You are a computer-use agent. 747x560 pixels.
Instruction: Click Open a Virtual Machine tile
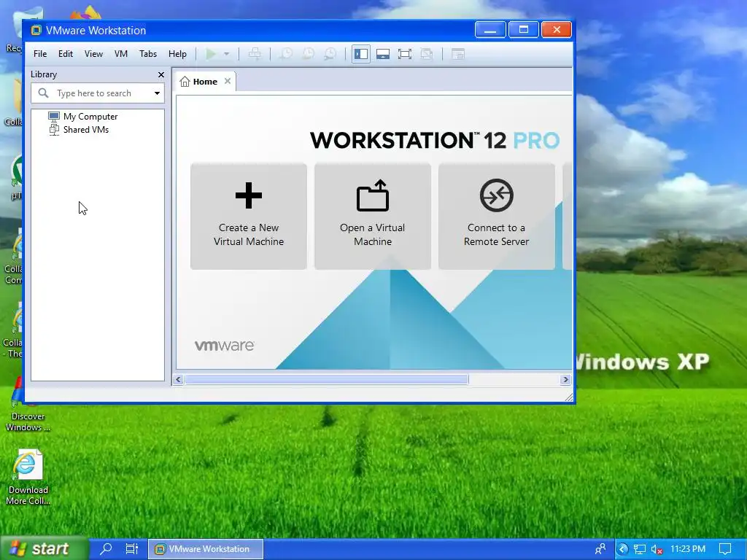(x=373, y=216)
